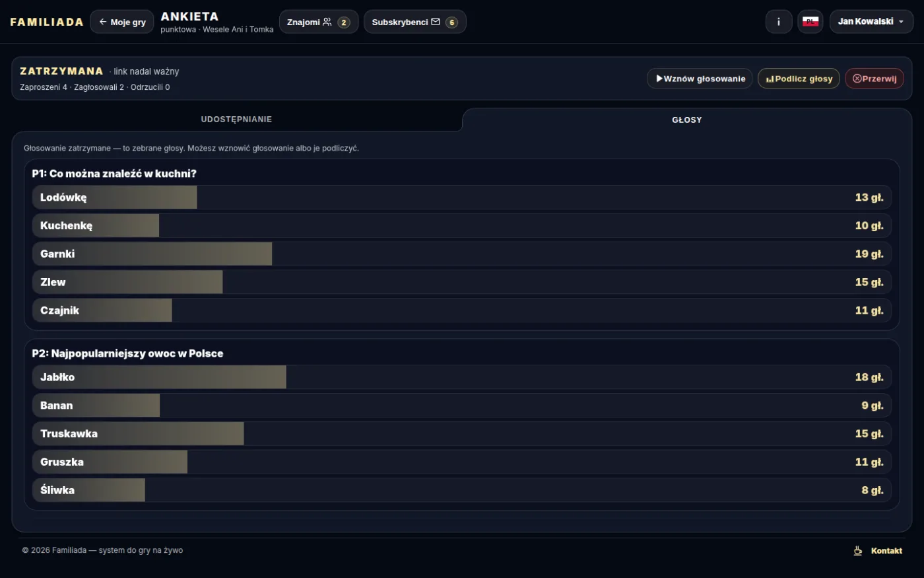Screen dimensions: 924x578
Task: Count the votes with Podlicz głosy
Action: tap(799, 79)
